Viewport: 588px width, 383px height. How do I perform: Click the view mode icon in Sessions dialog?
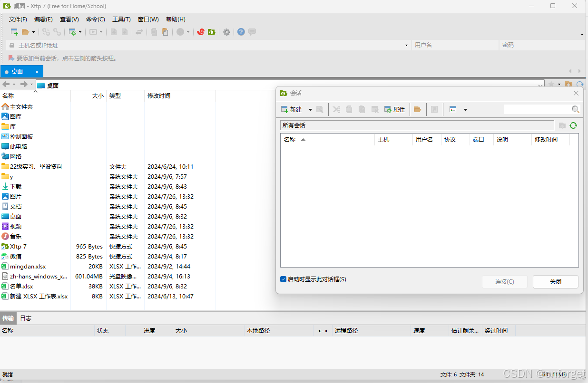tap(453, 109)
